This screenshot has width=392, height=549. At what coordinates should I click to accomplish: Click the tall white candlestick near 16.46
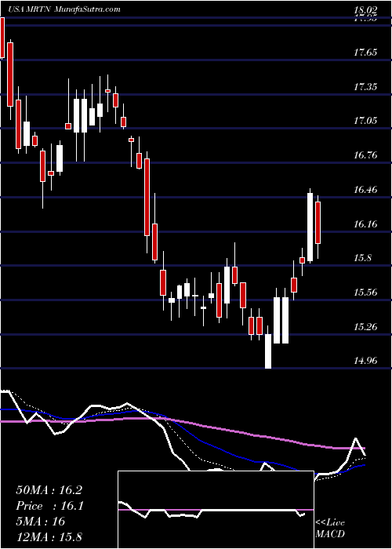[x=310, y=227]
